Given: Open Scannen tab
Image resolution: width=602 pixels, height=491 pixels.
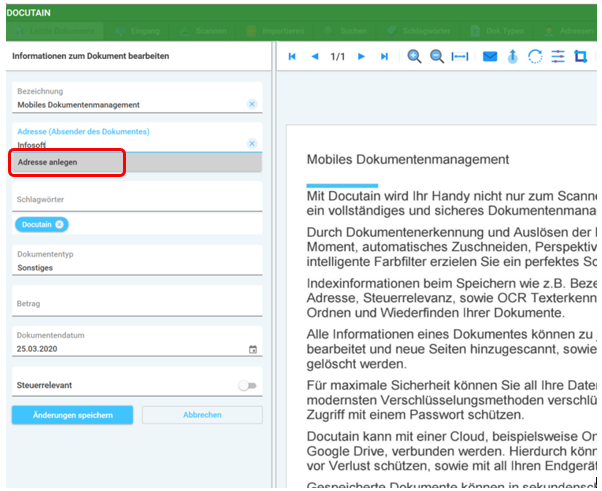Looking at the screenshot, I should pyautogui.click(x=203, y=31).
